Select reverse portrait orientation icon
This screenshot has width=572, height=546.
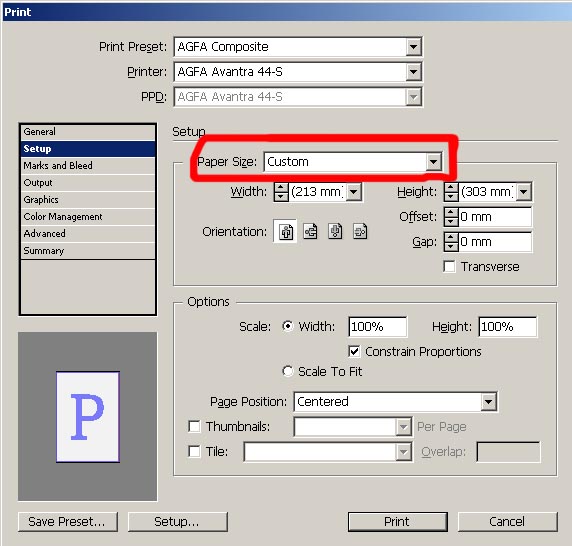pos(335,231)
